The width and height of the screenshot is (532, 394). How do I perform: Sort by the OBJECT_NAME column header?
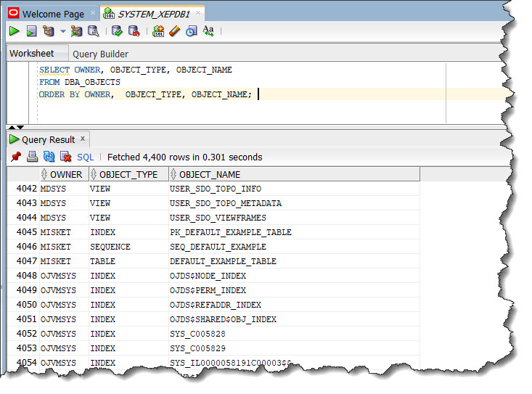point(294,174)
